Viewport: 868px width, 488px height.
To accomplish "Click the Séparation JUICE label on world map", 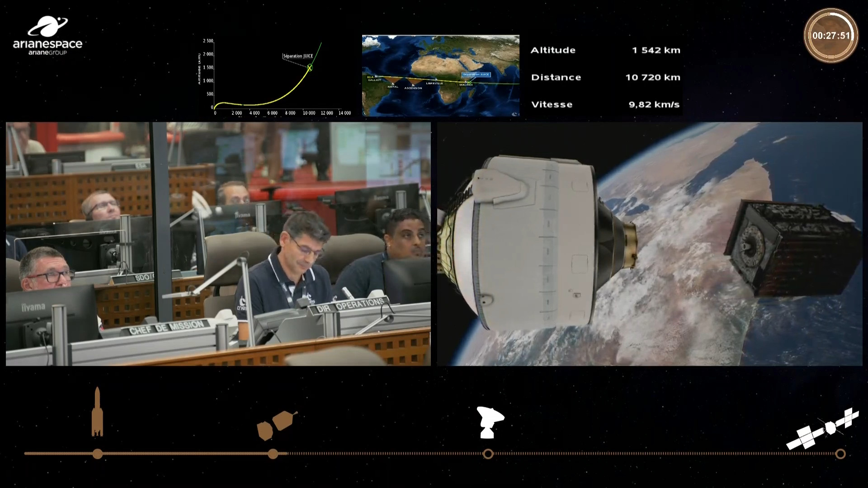I will coord(476,75).
